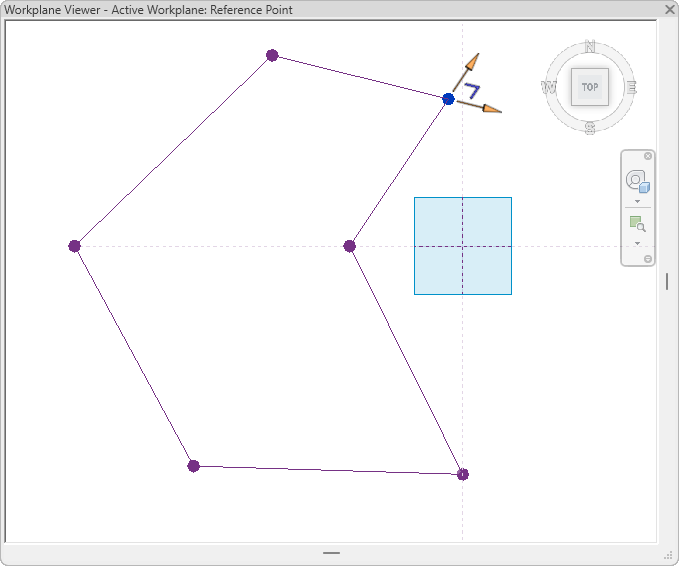Click the E compass direction on ViewCube
The height and width of the screenshot is (566, 679).
(632, 87)
